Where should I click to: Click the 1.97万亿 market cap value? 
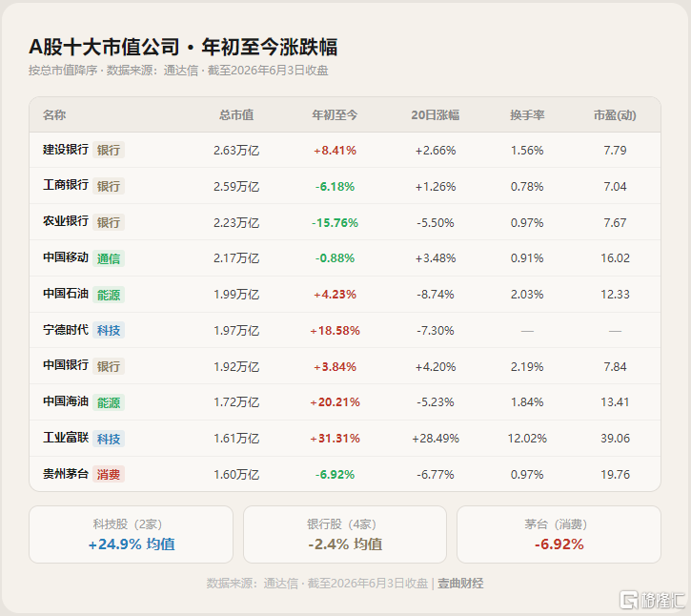236,331
